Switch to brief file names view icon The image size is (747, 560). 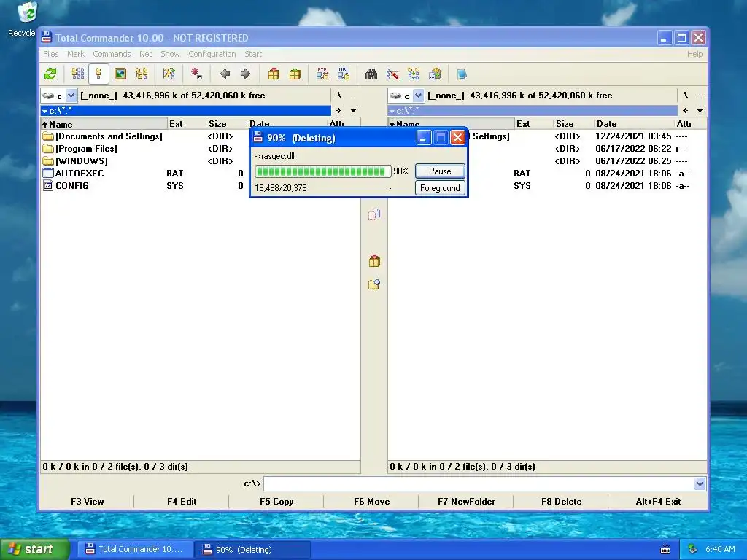point(77,74)
